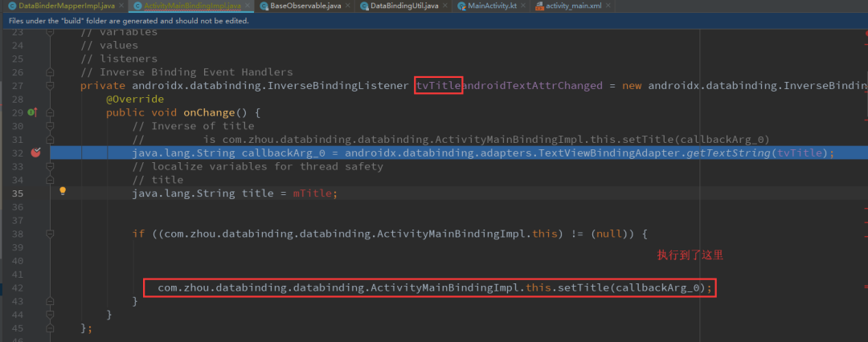Click the closing fold marker at line 44

point(51,315)
